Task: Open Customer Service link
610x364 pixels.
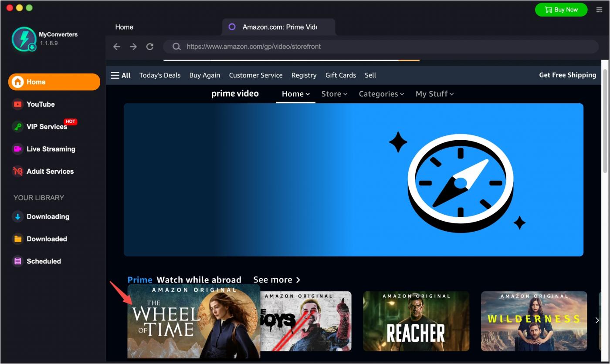Action: (x=256, y=75)
